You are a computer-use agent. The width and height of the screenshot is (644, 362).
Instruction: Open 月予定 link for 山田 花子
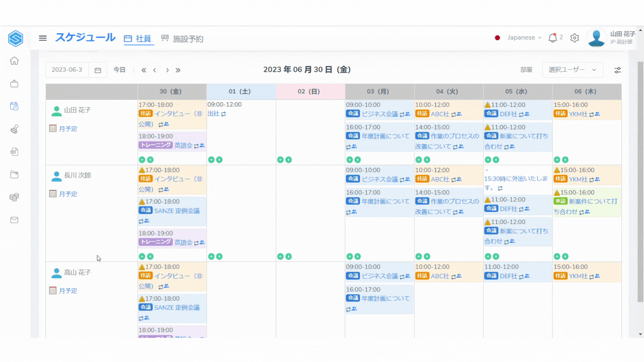pyautogui.click(x=68, y=129)
